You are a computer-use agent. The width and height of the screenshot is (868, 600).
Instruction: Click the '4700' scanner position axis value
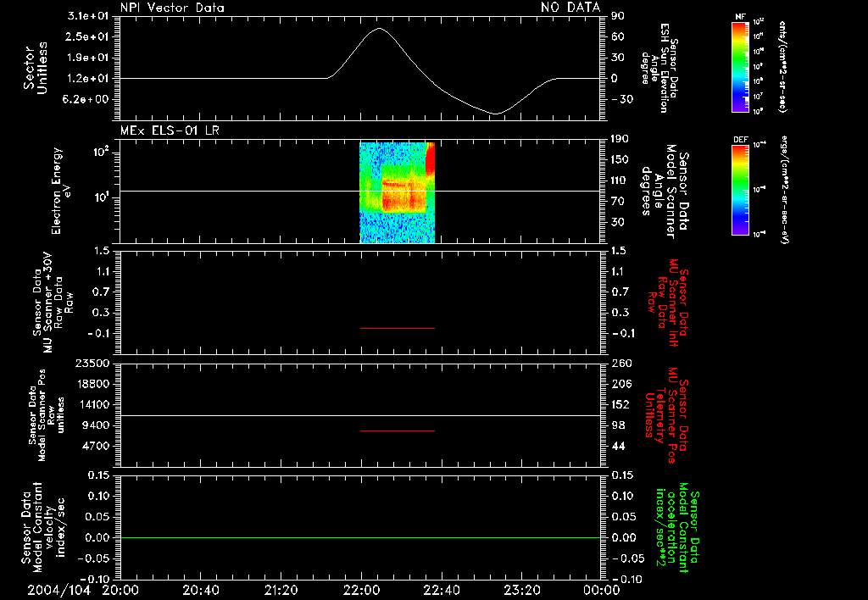click(x=96, y=446)
